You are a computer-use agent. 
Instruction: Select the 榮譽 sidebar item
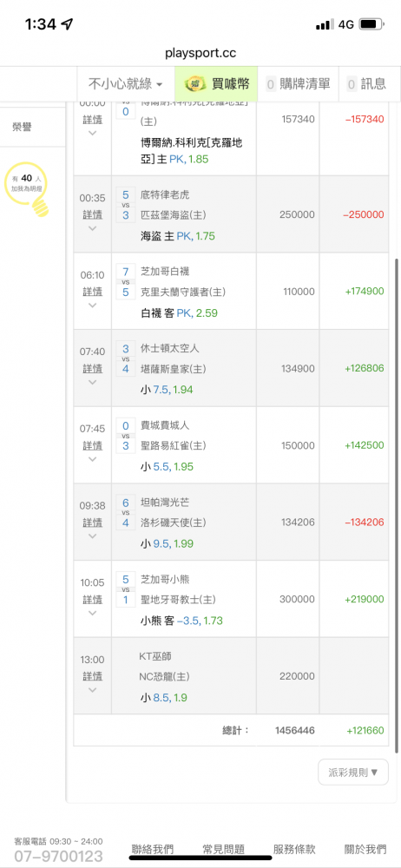[23, 127]
